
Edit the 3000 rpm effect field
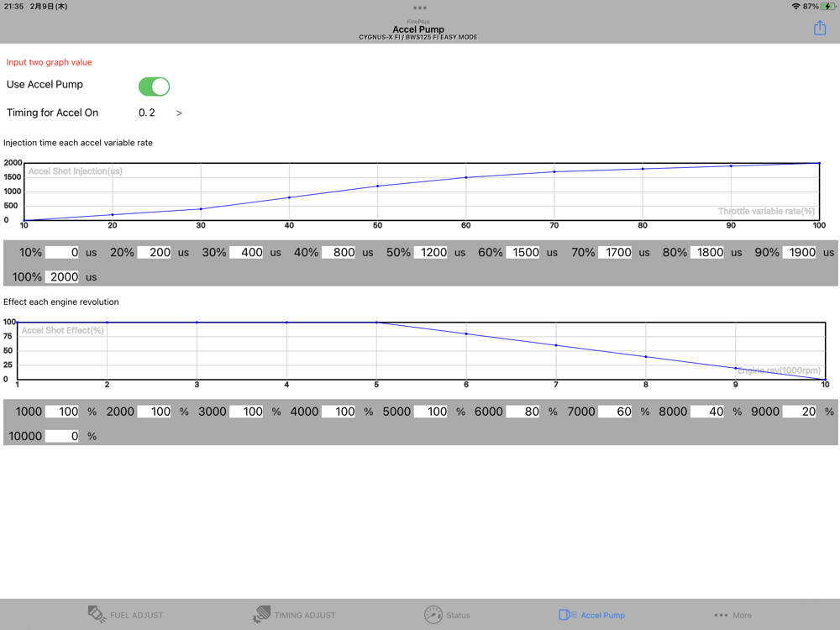(x=246, y=412)
